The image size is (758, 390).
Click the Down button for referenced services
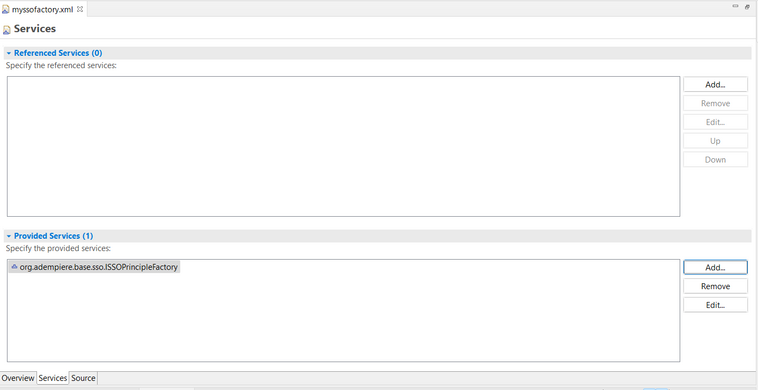(715, 159)
